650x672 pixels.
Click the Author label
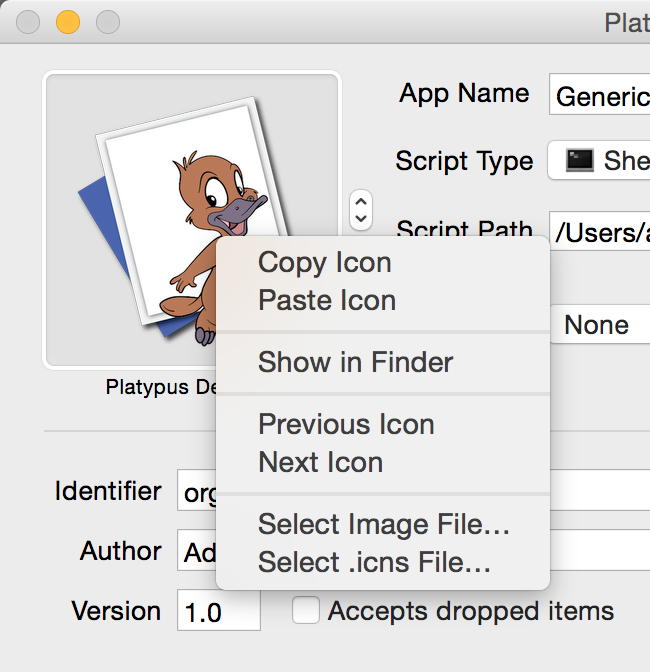tap(121, 551)
